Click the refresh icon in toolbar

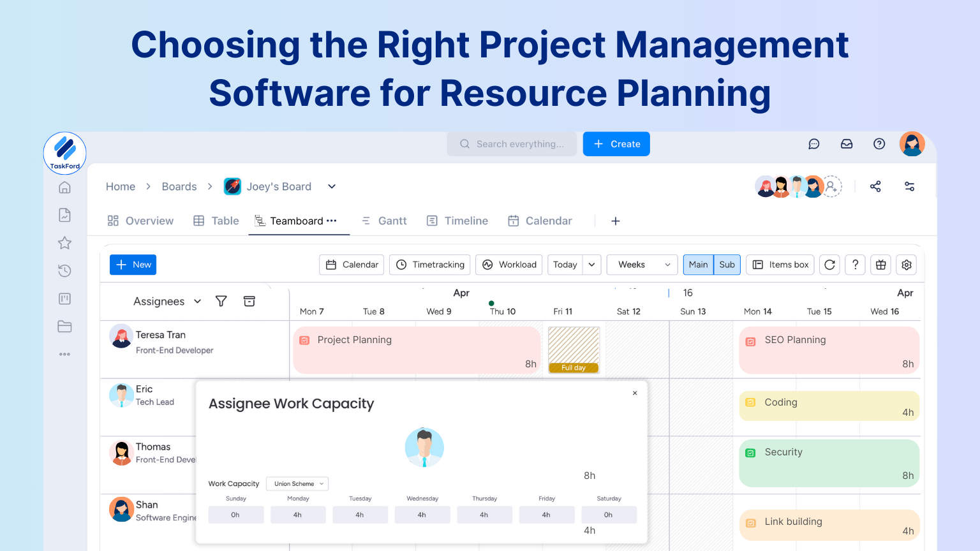tap(829, 265)
